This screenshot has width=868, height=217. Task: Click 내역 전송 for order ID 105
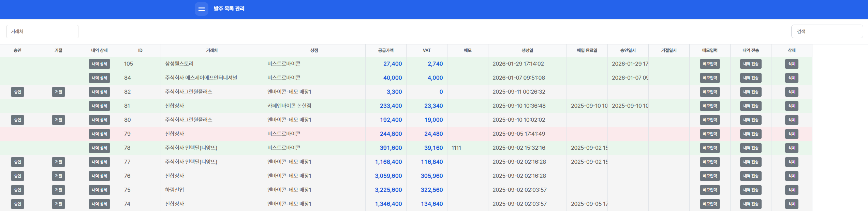(x=750, y=64)
